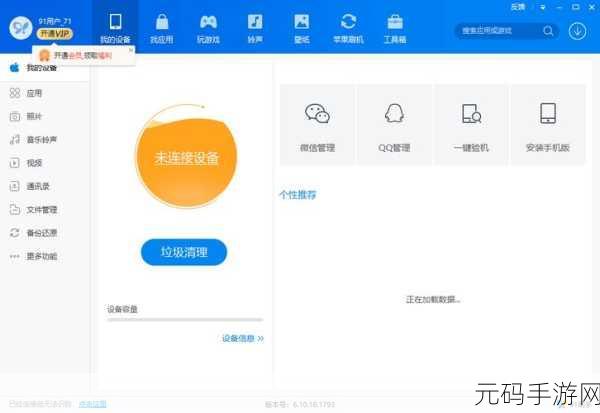Open the 找应用 shopping bag tab
The width and height of the screenshot is (600, 413).
click(162, 28)
